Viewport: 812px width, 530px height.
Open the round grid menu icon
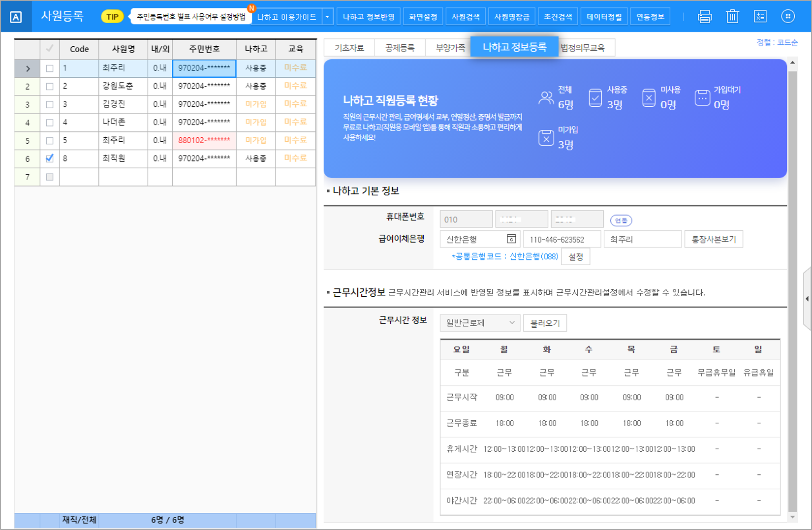tap(788, 17)
